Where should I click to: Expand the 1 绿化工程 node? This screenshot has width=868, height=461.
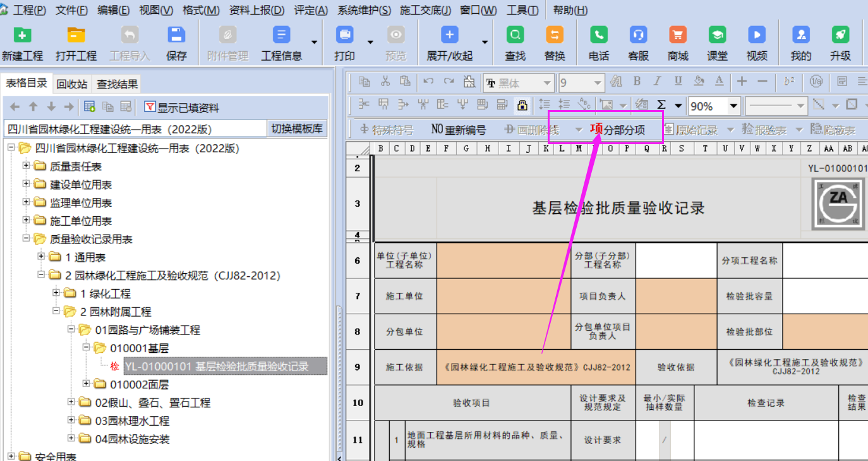(56, 293)
